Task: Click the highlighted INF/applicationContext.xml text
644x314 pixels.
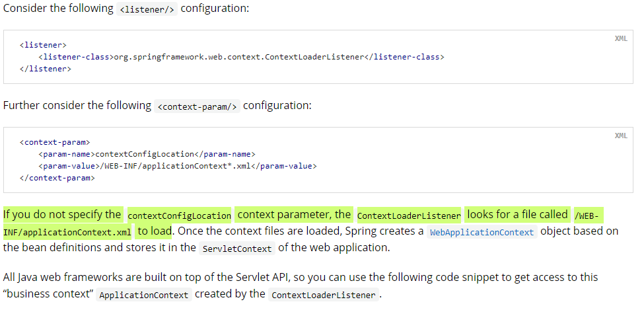Action: tap(67, 232)
